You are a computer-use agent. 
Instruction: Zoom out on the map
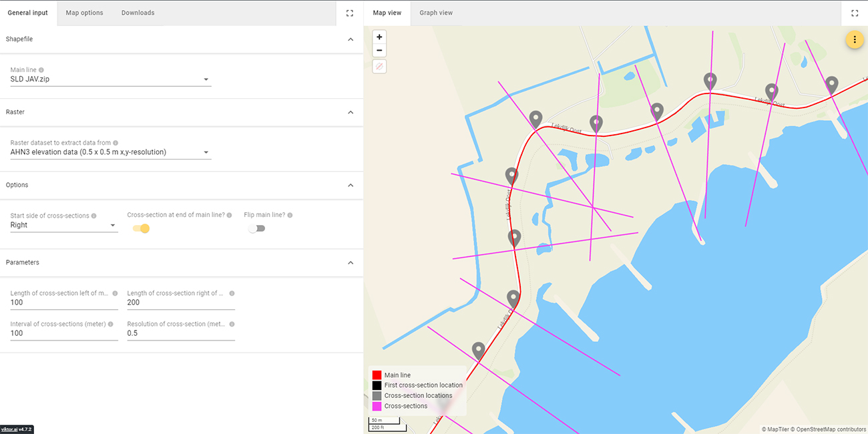pyautogui.click(x=379, y=51)
